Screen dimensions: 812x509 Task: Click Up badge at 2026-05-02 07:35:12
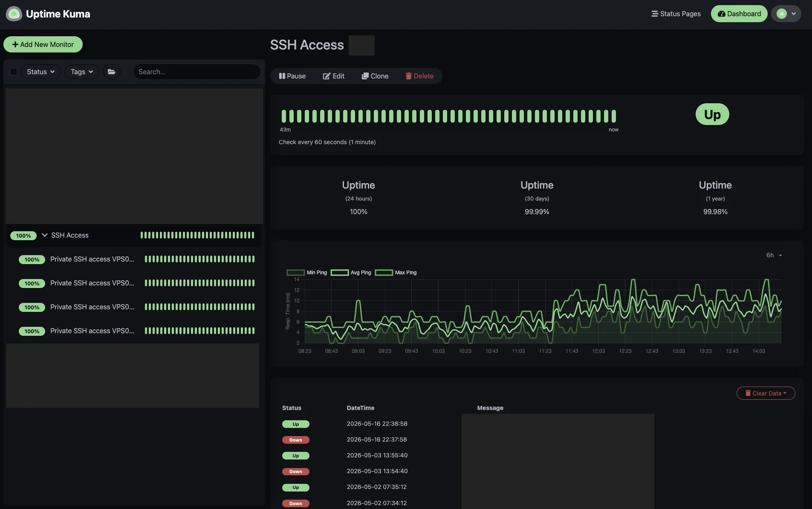(296, 487)
